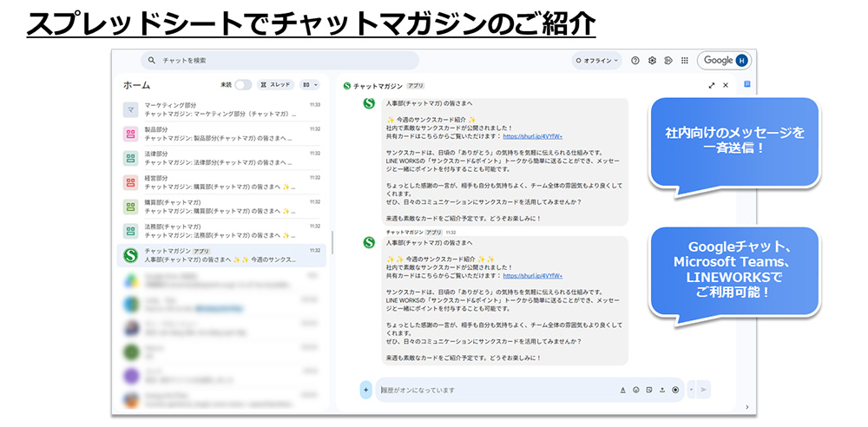Click the lower message's green S avatar
This screenshot has width=868, height=427.
pyautogui.click(x=369, y=242)
